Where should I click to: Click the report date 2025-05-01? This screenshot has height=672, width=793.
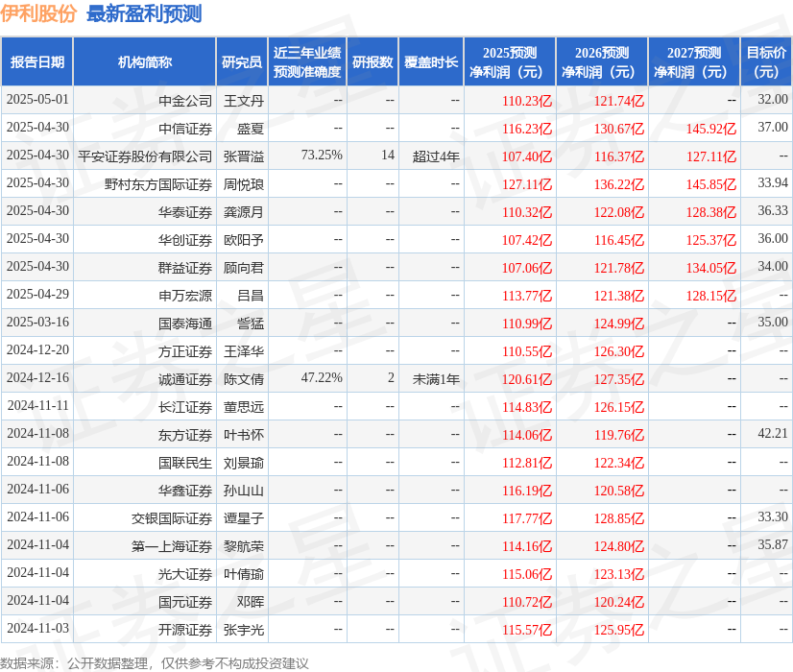pos(39,100)
